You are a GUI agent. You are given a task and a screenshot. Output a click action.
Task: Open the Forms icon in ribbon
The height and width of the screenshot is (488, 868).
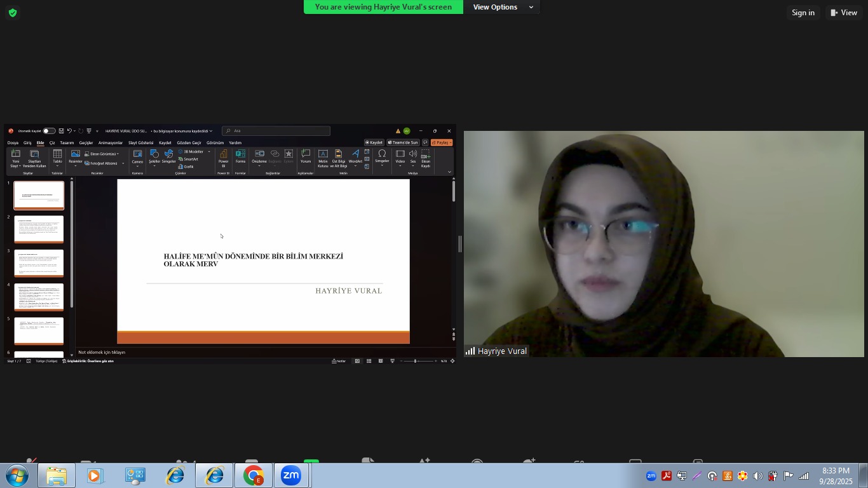240,158
